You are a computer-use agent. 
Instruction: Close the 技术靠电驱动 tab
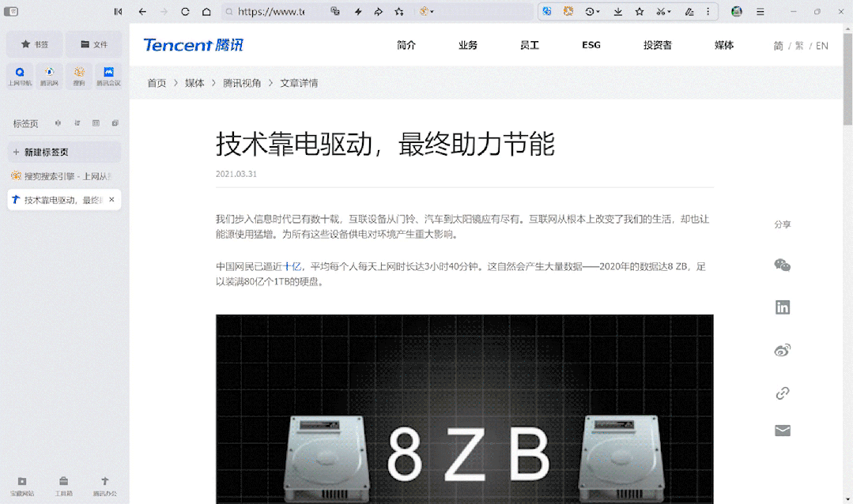click(111, 200)
